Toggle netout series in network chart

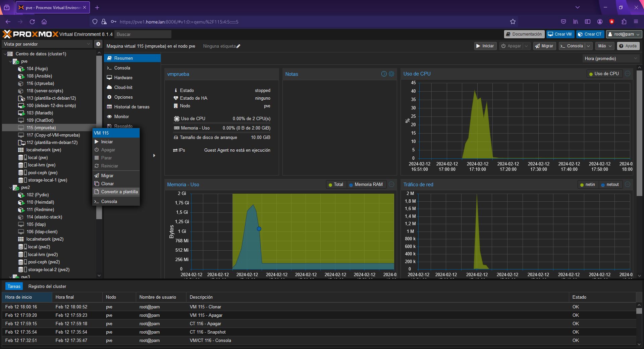tap(610, 185)
